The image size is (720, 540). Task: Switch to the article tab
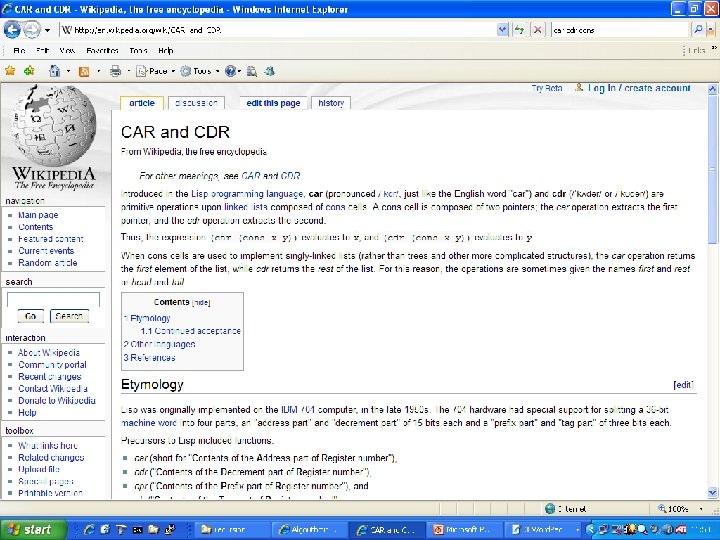pyautogui.click(x=141, y=103)
